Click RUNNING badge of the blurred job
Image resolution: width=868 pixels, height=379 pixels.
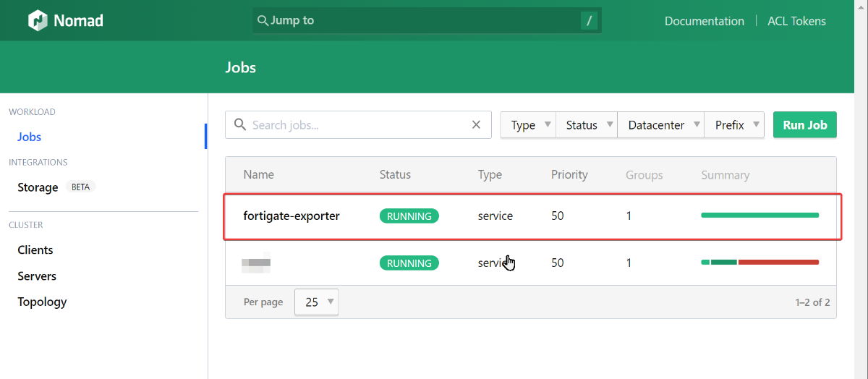409,263
